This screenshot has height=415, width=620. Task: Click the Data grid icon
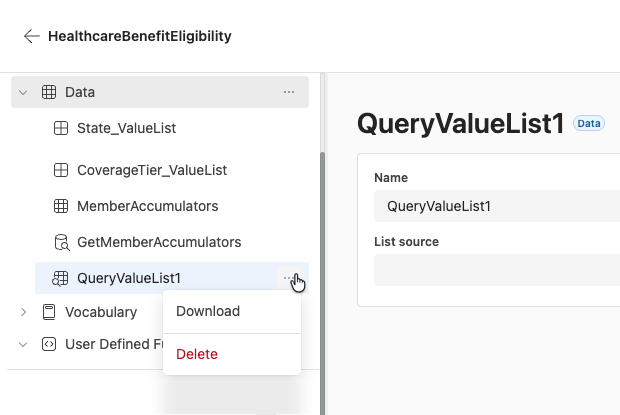(x=49, y=92)
